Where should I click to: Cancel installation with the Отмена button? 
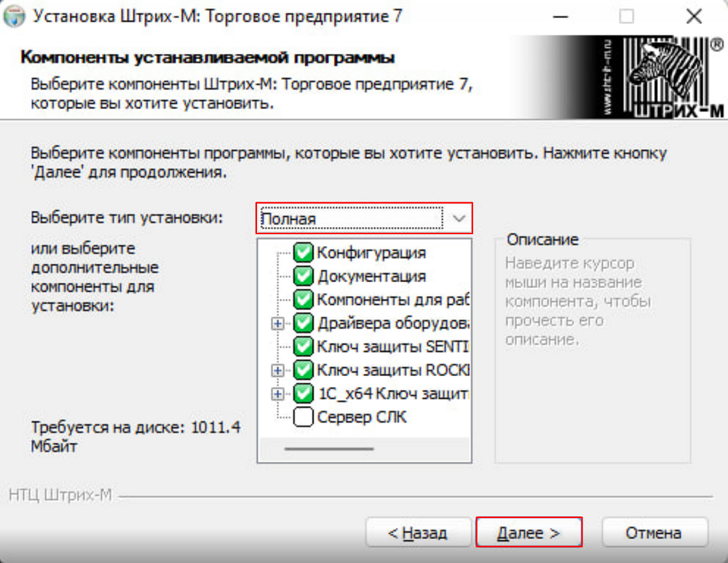[x=654, y=532]
